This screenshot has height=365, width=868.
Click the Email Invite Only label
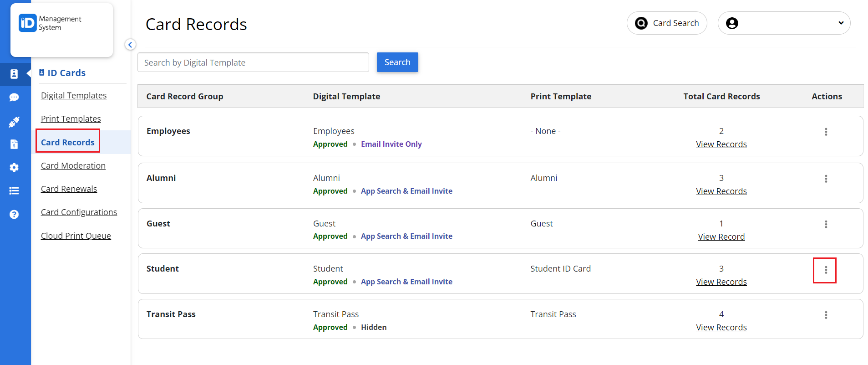tap(391, 144)
